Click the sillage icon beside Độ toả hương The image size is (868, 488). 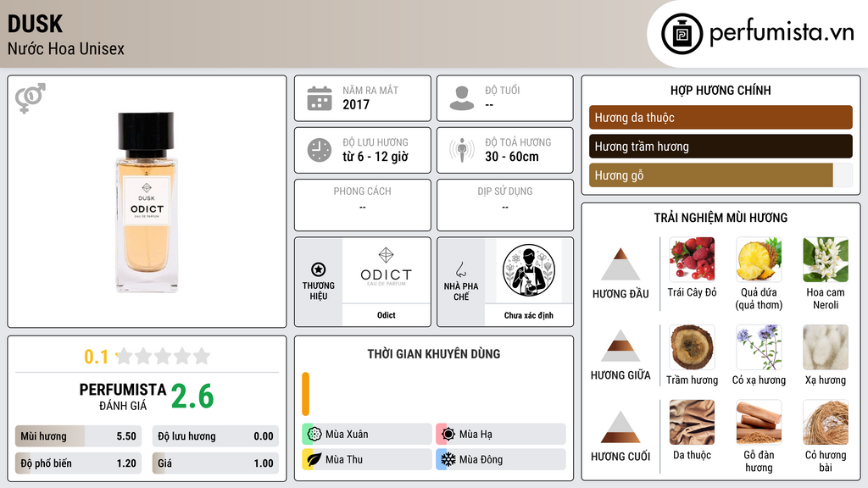(462, 150)
